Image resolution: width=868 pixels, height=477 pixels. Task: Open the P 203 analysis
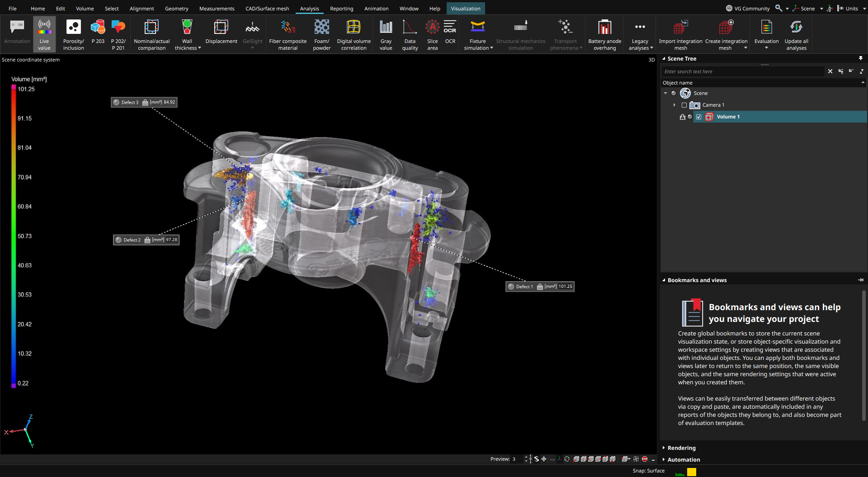98,32
